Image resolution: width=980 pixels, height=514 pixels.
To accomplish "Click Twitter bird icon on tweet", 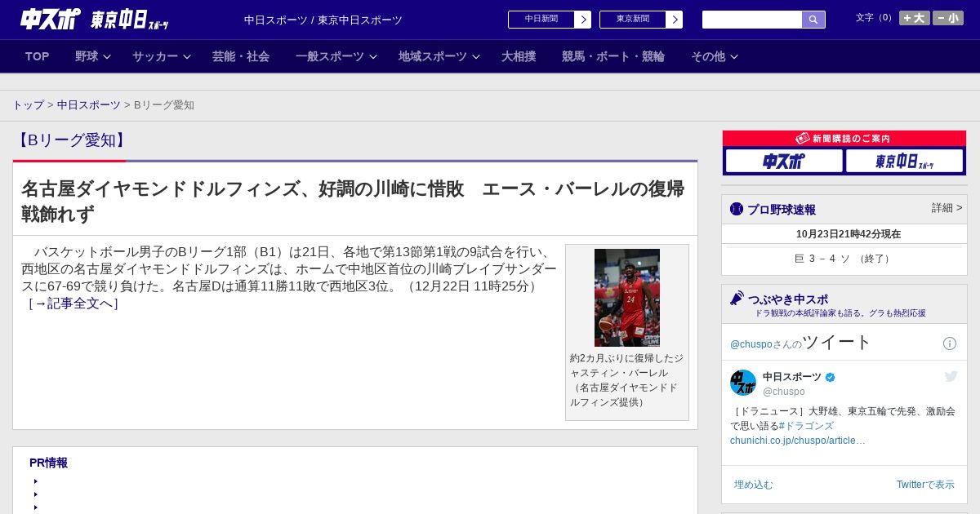I will 951,376.
